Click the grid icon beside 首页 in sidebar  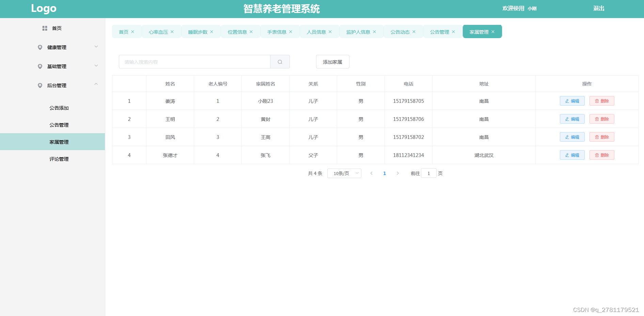(x=45, y=28)
